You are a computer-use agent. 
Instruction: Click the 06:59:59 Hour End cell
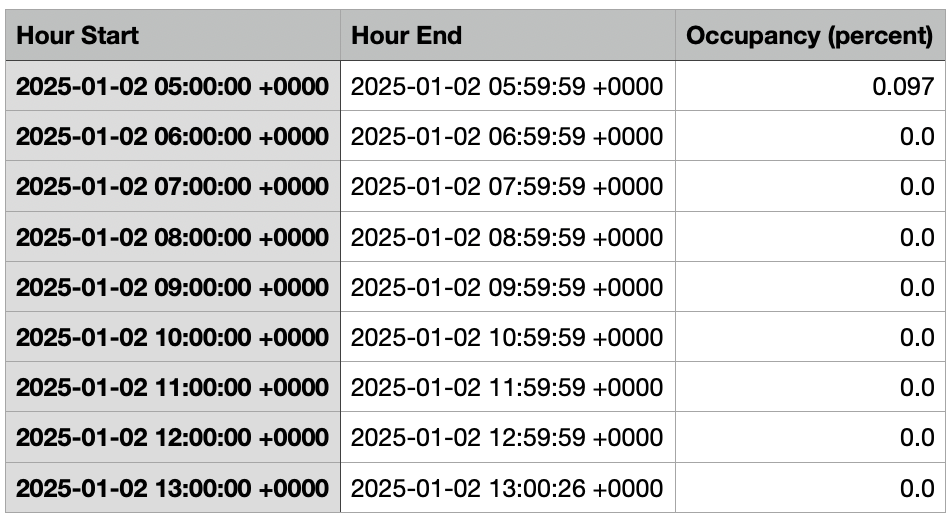click(x=506, y=137)
